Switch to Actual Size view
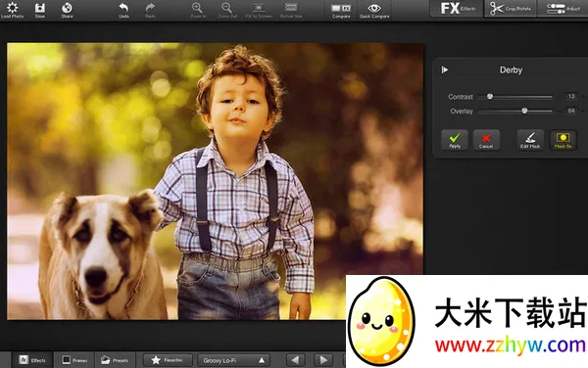The height and width of the screenshot is (368, 588). pyautogui.click(x=291, y=10)
